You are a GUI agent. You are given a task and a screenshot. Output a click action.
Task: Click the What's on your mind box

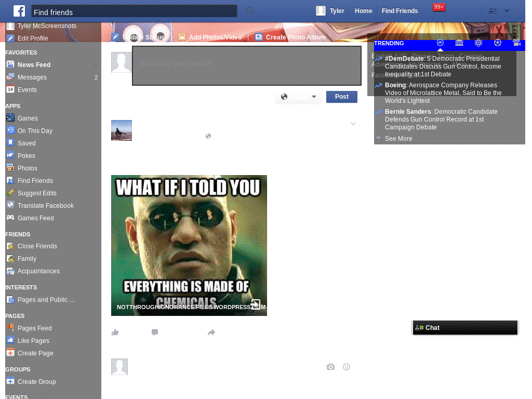coord(247,66)
